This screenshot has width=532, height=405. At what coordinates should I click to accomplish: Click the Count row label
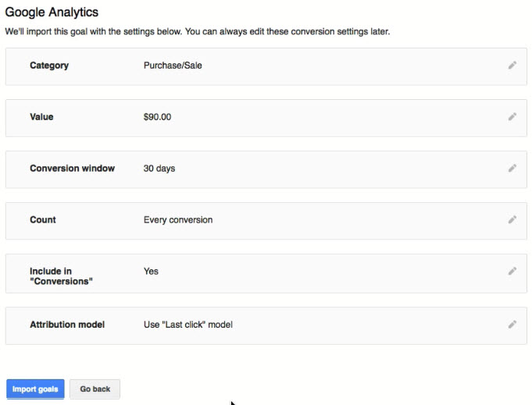point(43,220)
